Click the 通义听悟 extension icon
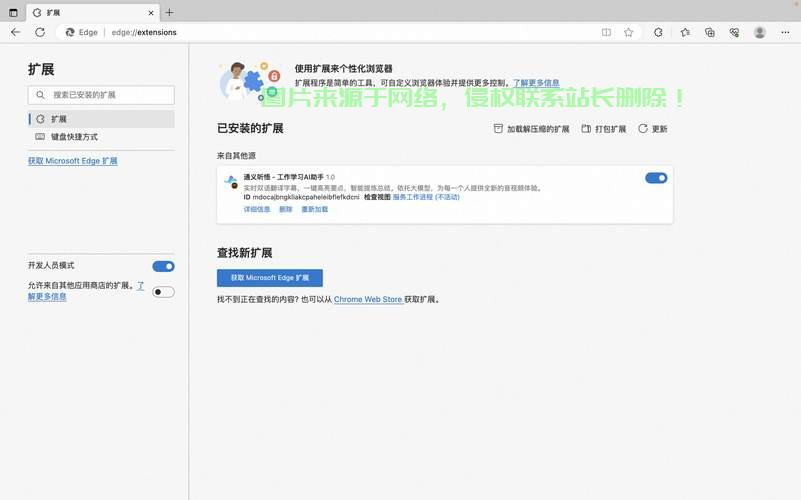 tap(231, 181)
